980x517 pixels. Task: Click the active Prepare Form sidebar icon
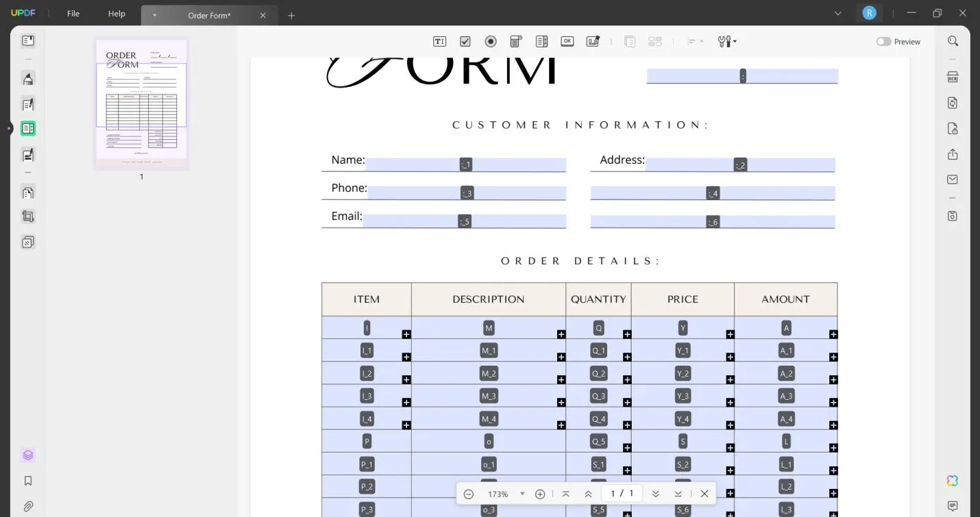(x=28, y=128)
